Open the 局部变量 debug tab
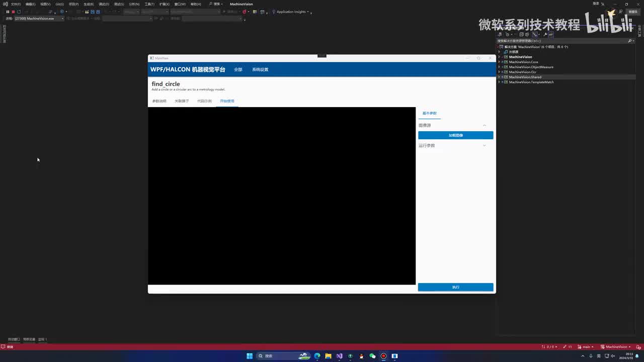The height and width of the screenshot is (362, 644). tap(29, 339)
